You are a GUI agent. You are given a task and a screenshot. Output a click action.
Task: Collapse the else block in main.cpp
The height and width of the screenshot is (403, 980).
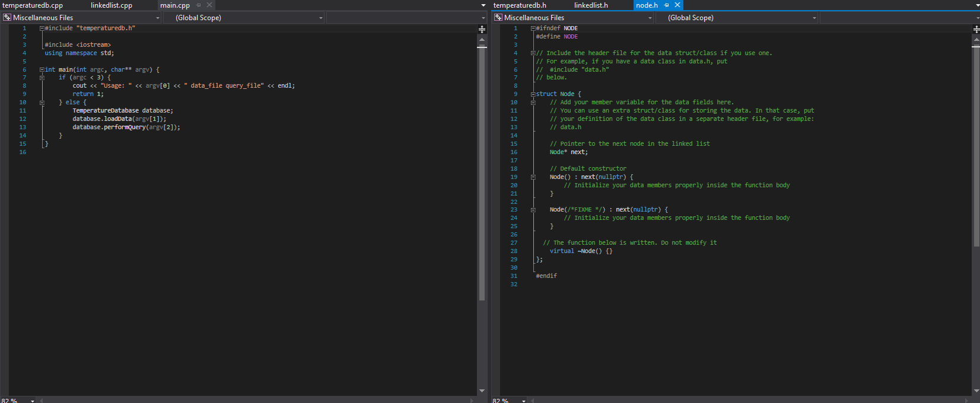click(x=42, y=103)
